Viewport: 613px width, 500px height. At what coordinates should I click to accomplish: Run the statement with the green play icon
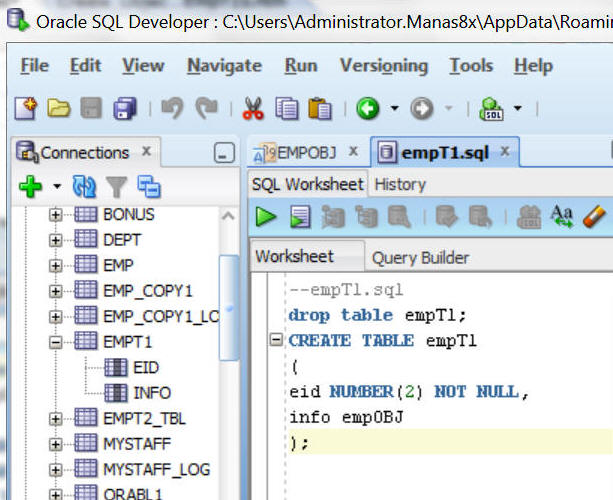pyautogui.click(x=266, y=217)
